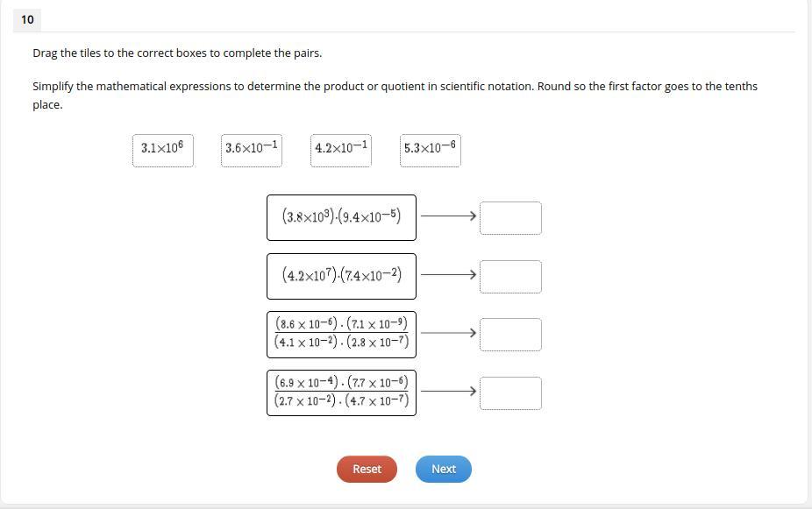Click answer box beside 6.9×10^-4 fraction

[x=510, y=392]
